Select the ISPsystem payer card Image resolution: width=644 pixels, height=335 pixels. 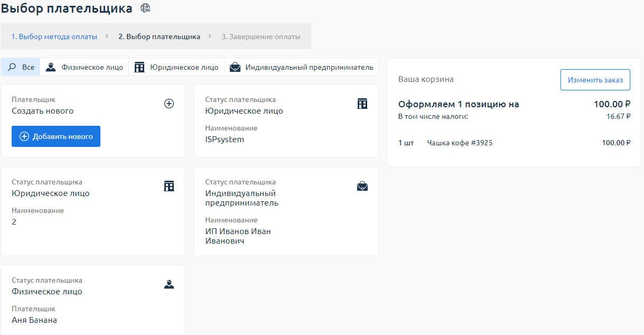point(286,122)
